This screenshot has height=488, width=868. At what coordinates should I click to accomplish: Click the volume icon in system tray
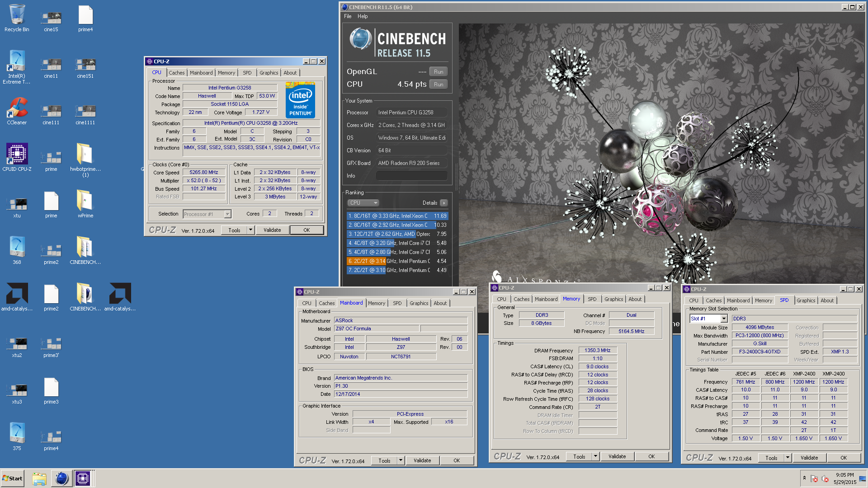pos(825,479)
